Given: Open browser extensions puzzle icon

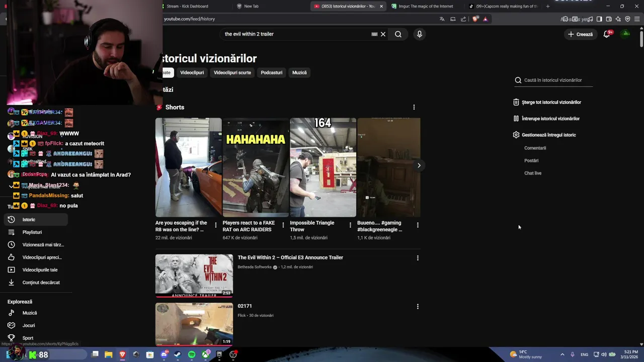Looking at the screenshot, I should tap(565, 19).
